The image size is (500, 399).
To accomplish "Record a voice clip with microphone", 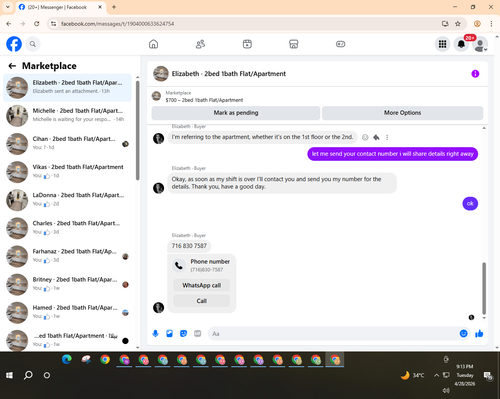I will click(x=155, y=334).
